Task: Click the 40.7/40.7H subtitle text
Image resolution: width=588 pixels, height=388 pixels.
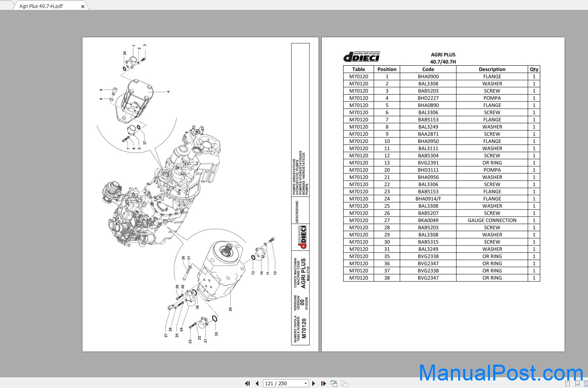Action: coord(443,62)
